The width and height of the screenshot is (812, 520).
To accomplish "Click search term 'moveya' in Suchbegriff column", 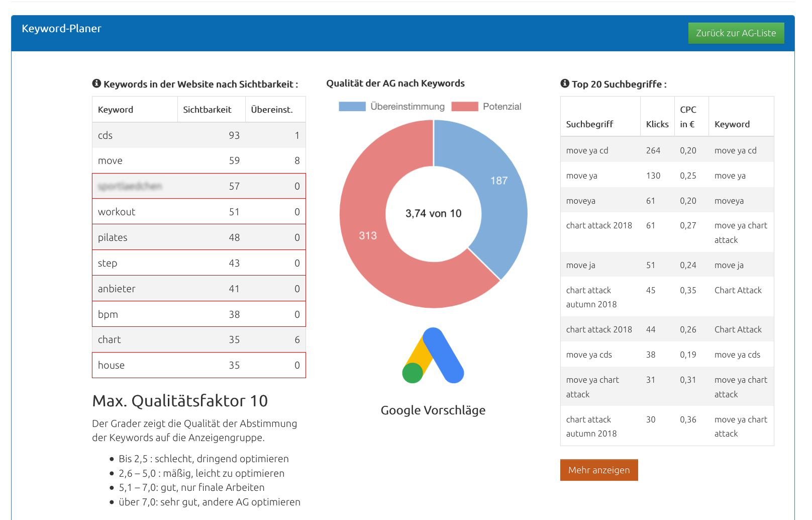I will pyautogui.click(x=580, y=201).
